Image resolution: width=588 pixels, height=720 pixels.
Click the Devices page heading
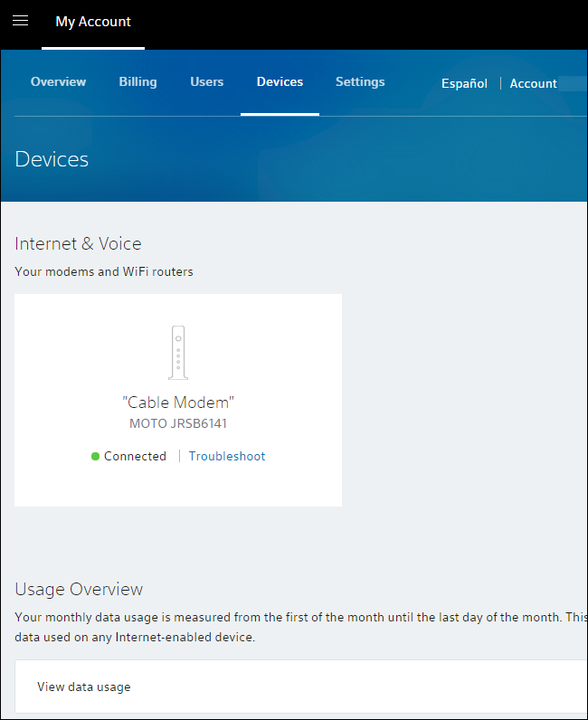[52, 159]
